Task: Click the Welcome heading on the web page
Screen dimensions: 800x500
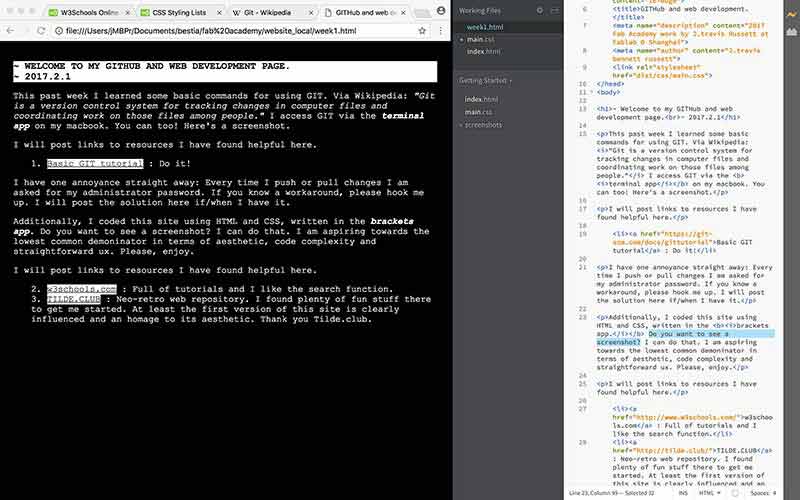Action: pos(225,71)
